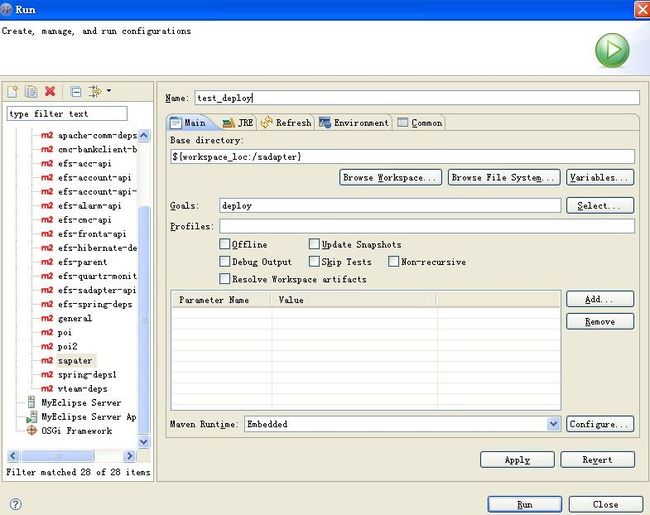Switch to the Refresh tab
This screenshot has height=515, width=650.
[x=286, y=123]
